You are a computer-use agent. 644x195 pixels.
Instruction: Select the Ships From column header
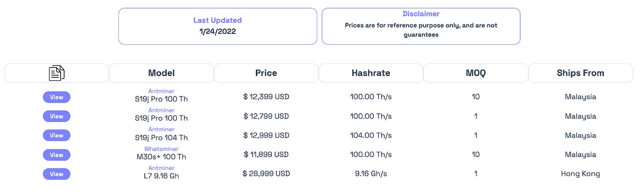pyautogui.click(x=581, y=73)
